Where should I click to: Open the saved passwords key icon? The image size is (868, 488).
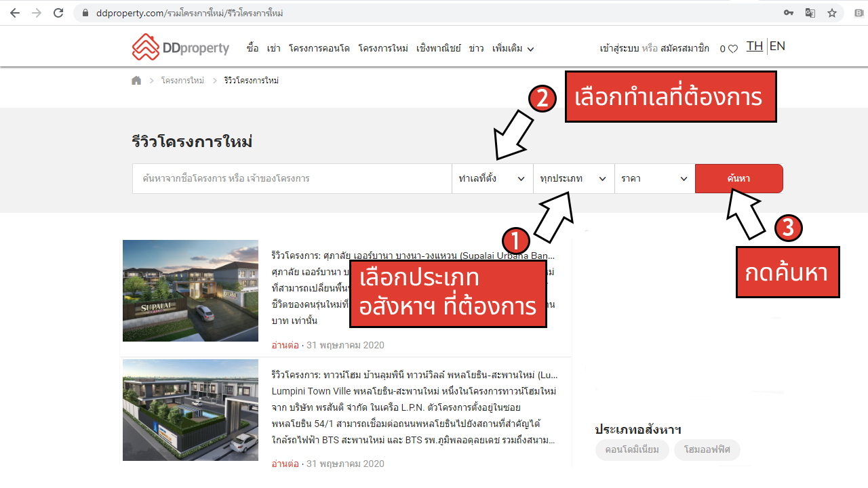click(789, 13)
